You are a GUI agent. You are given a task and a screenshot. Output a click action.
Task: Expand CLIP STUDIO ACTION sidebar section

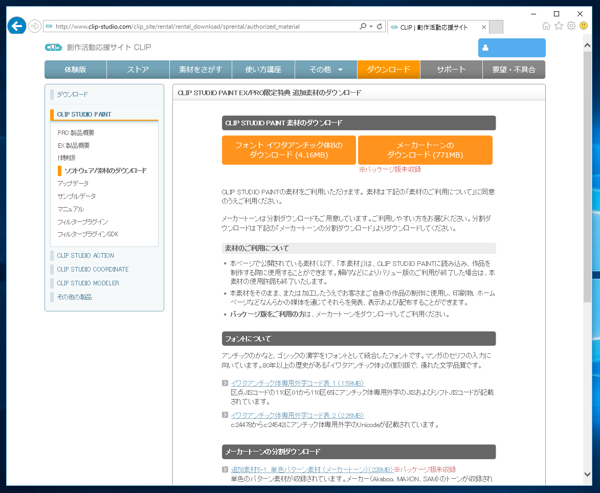pyautogui.click(x=85, y=255)
